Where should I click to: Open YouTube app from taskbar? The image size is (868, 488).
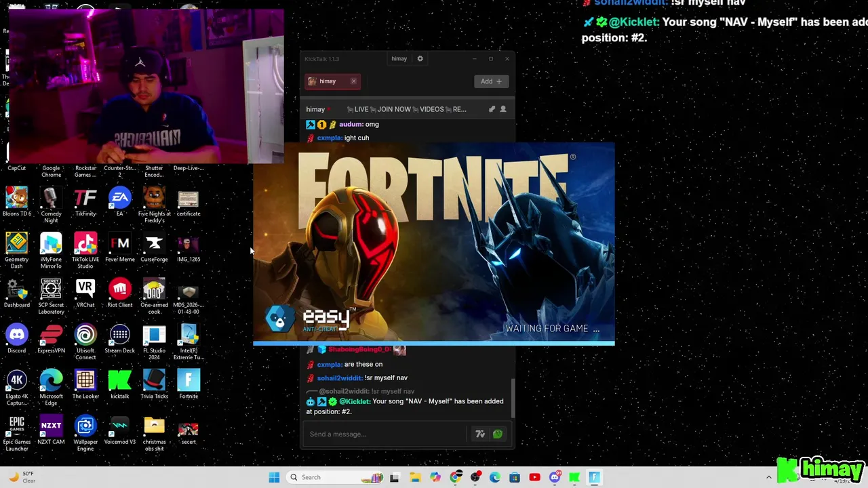[x=534, y=477]
